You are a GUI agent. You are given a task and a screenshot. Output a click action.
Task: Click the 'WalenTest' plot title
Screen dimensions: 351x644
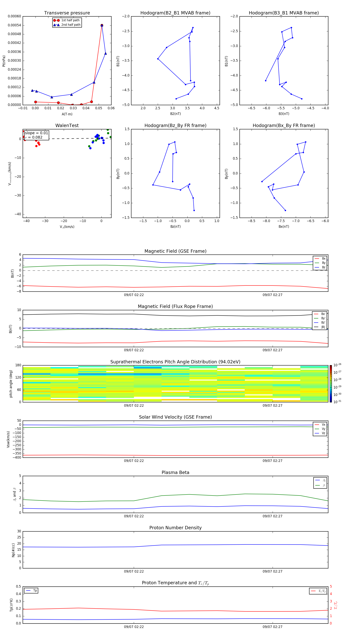pos(67,125)
